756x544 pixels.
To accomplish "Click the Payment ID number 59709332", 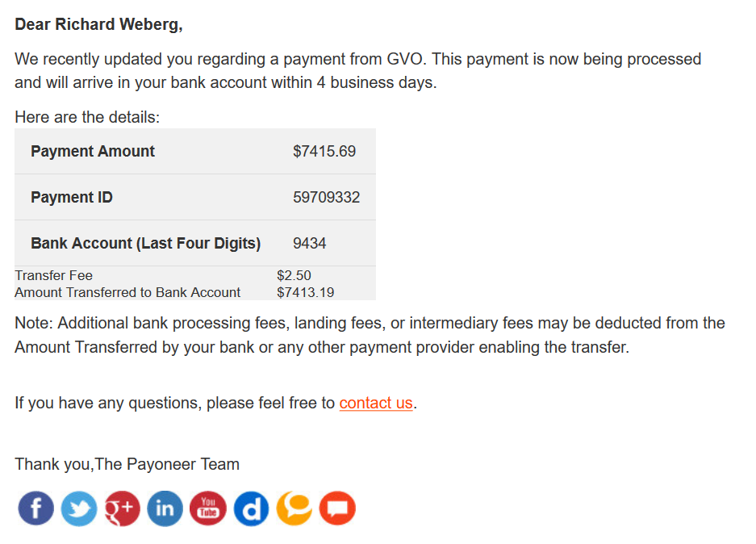I will click(x=327, y=197).
